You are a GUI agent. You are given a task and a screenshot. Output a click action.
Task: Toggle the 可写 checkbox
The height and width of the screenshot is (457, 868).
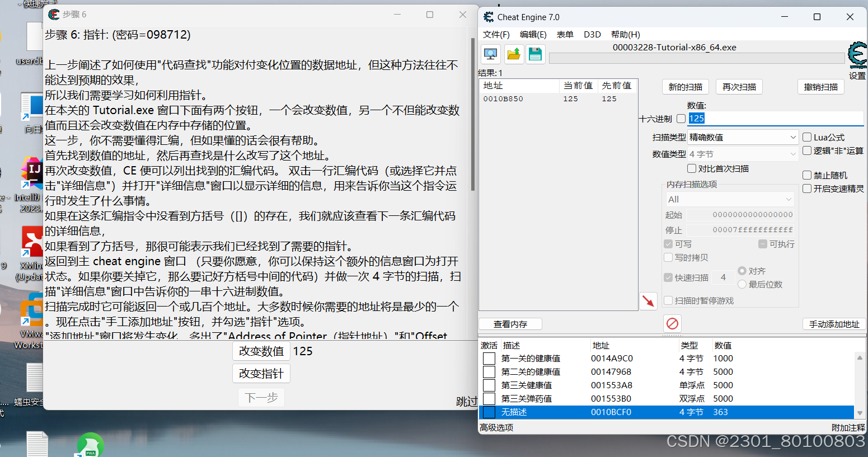point(668,244)
